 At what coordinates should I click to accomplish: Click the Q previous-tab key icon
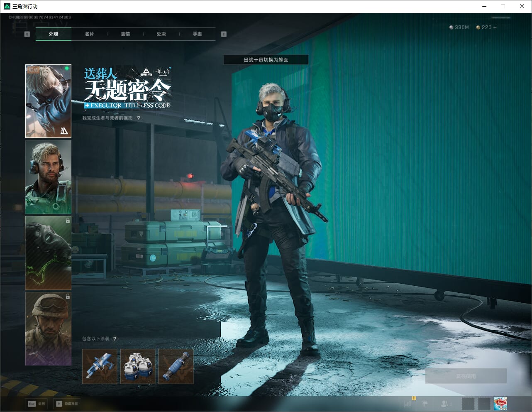coord(27,34)
